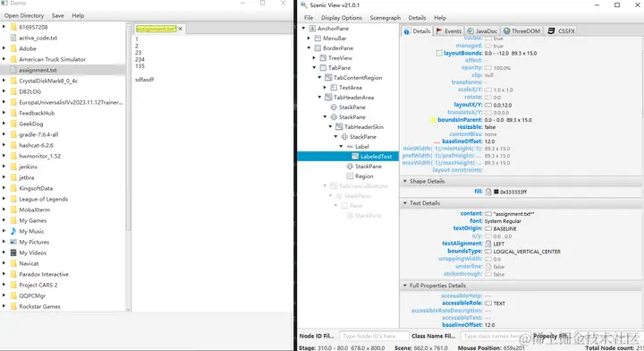Switch to the JavaDoc tab
The width and height of the screenshot is (644, 351).
coord(482,30)
